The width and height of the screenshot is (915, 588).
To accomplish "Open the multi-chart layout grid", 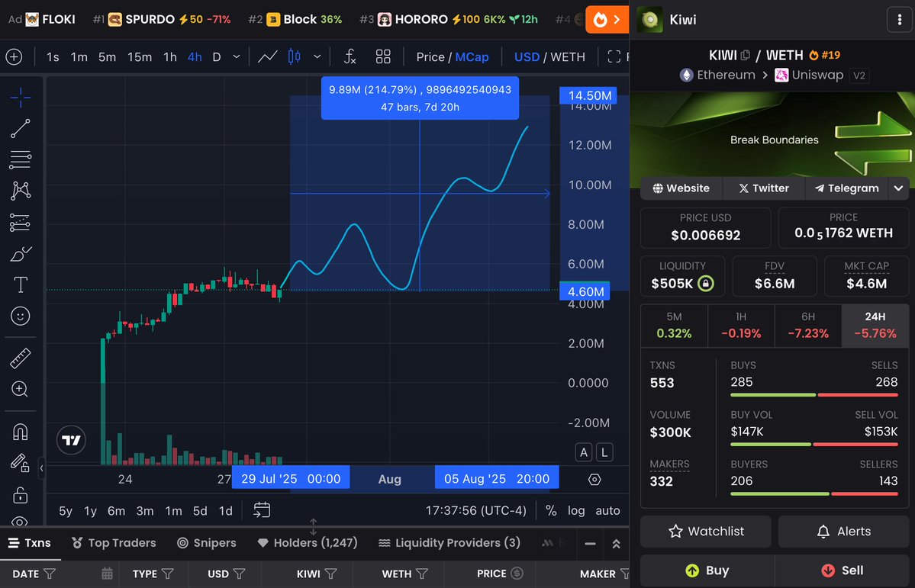I will pyautogui.click(x=383, y=57).
